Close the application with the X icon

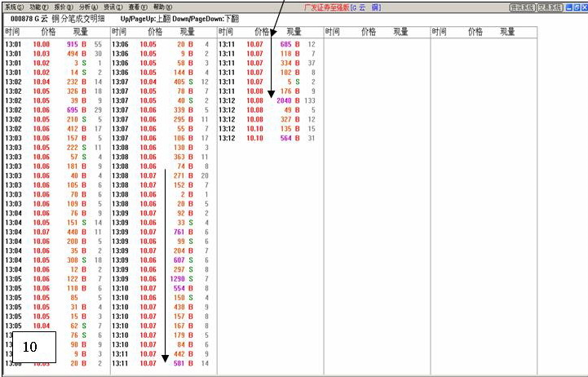click(x=583, y=7)
